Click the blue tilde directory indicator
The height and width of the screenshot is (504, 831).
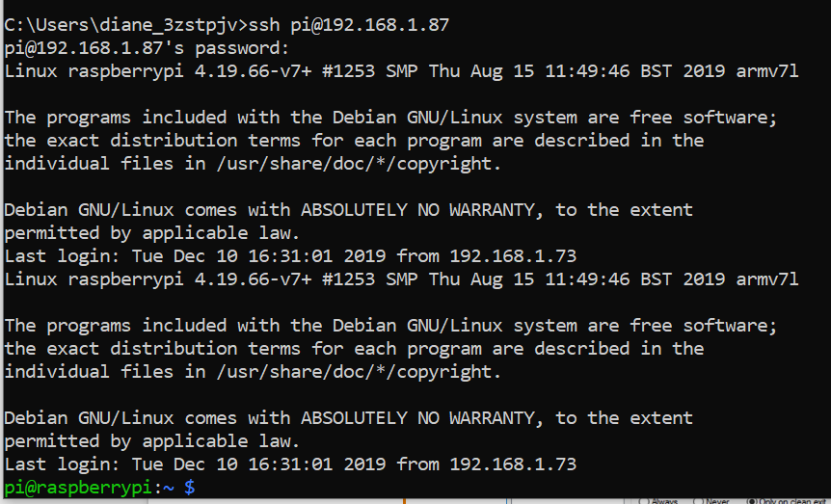point(167,488)
